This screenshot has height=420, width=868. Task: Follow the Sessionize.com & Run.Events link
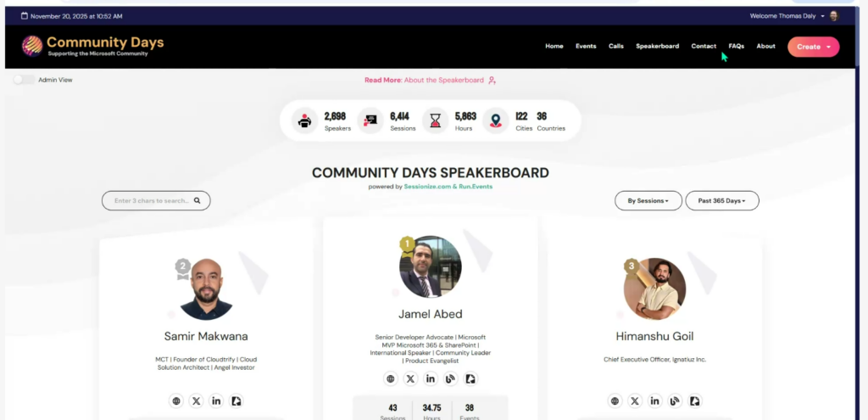(448, 187)
